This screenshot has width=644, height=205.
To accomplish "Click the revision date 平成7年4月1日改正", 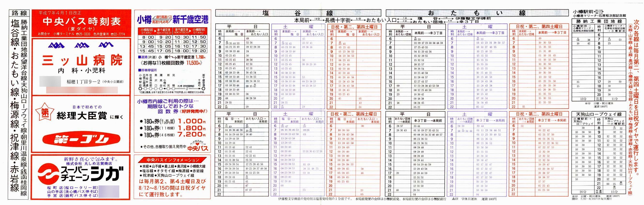I will tap(60, 13).
